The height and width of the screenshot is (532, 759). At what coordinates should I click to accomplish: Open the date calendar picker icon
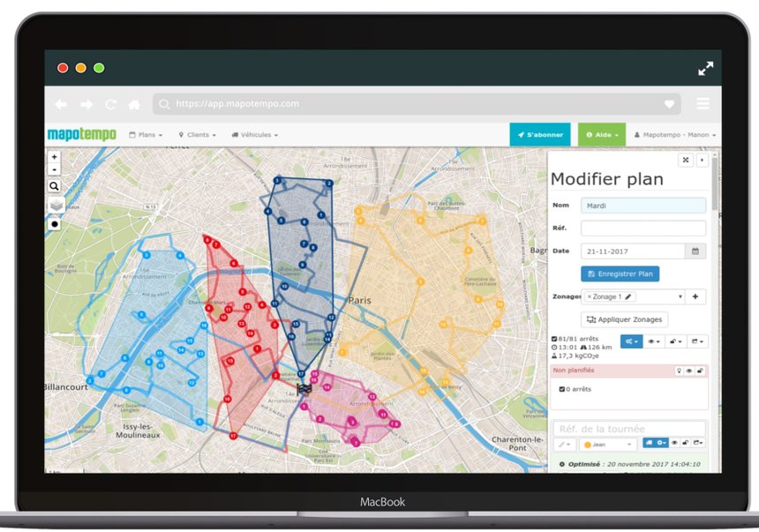[695, 251]
